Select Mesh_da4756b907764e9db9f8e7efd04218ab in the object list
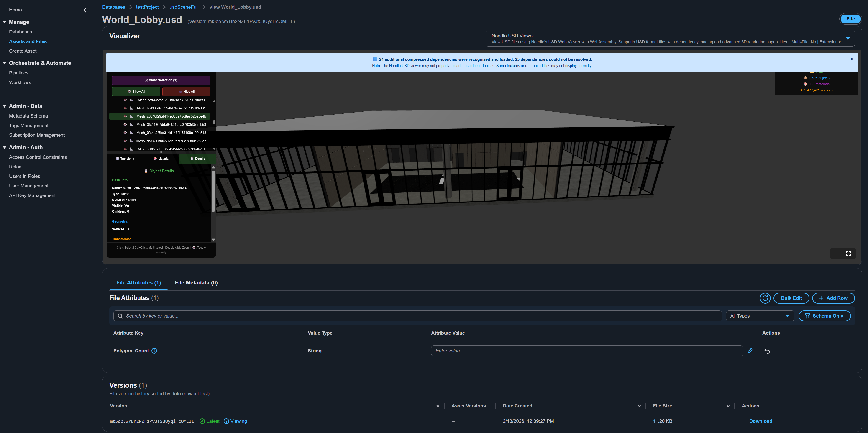The height and width of the screenshot is (433, 868). point(171,141)
